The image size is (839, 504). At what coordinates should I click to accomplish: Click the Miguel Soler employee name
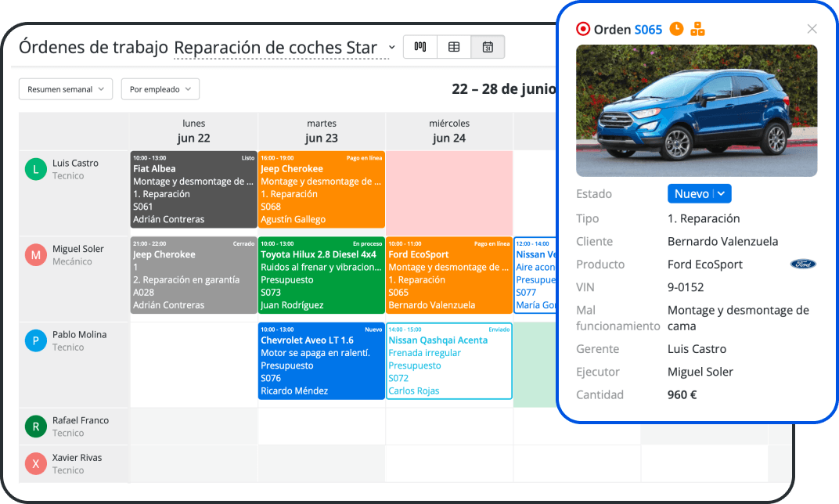(78, 249)
